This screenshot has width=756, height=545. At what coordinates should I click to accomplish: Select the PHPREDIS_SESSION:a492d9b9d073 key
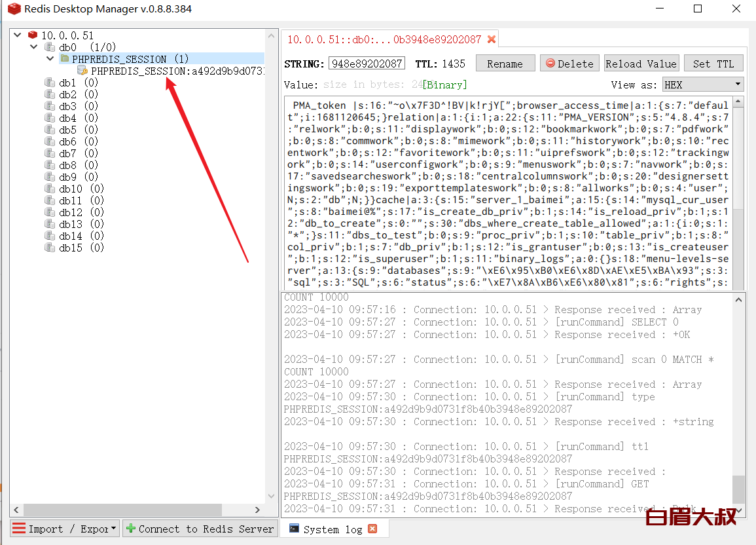point(178,71)
